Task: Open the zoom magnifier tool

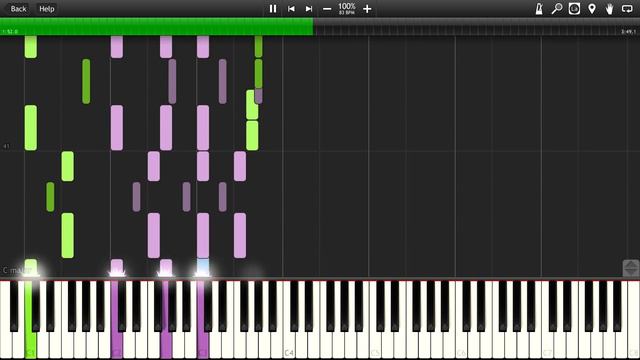Action: point(557,9)
